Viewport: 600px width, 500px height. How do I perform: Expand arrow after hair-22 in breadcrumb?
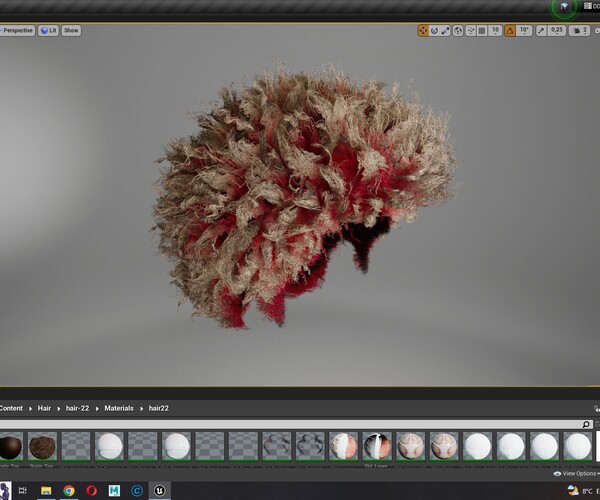(x=97, y=409)
